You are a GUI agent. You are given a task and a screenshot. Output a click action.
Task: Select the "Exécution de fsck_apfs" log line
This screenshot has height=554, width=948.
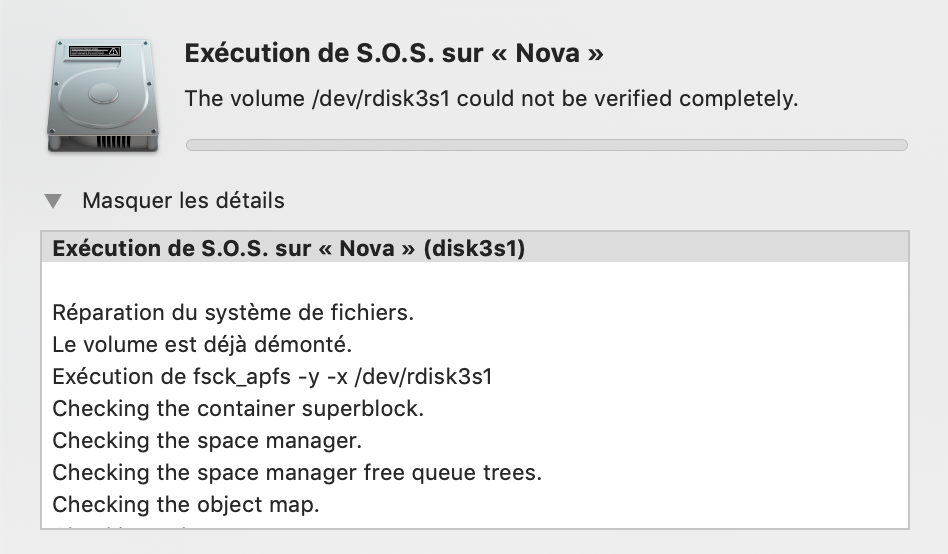(272, 377)
